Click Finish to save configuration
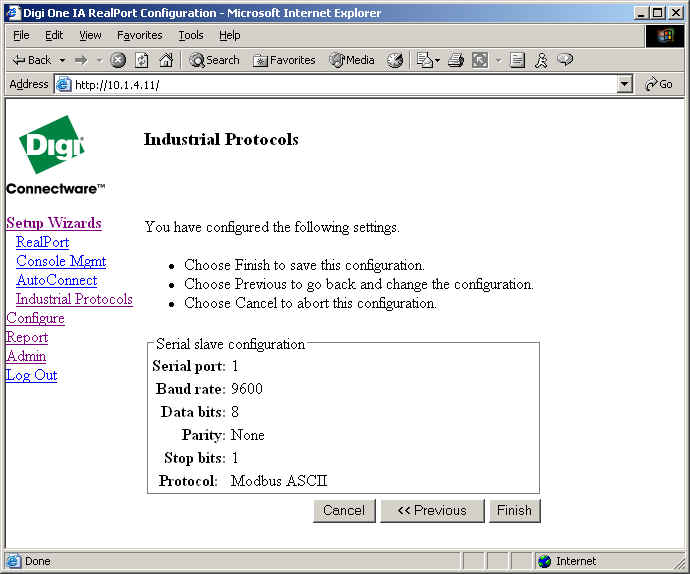The image size is (690, 574). (514, 510)
